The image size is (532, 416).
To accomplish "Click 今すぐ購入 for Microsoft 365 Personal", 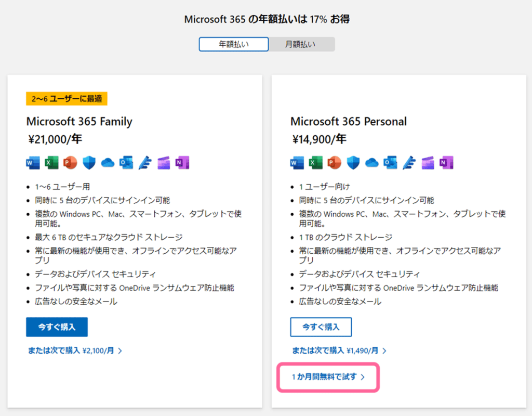I will click(321, 327).
